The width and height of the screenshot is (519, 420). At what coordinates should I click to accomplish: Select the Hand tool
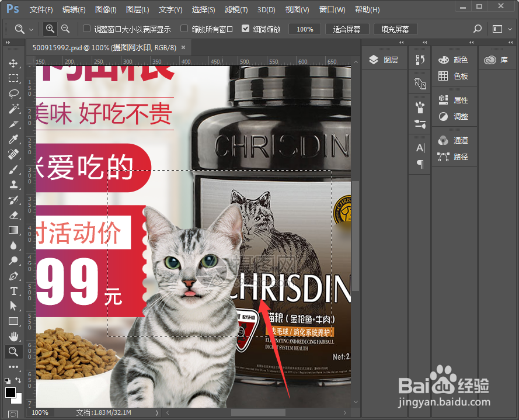point(13,336)
